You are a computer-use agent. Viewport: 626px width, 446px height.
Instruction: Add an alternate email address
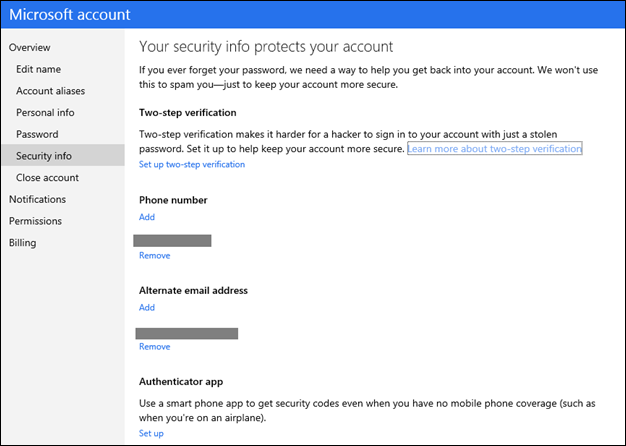click(x=147, y=308)
